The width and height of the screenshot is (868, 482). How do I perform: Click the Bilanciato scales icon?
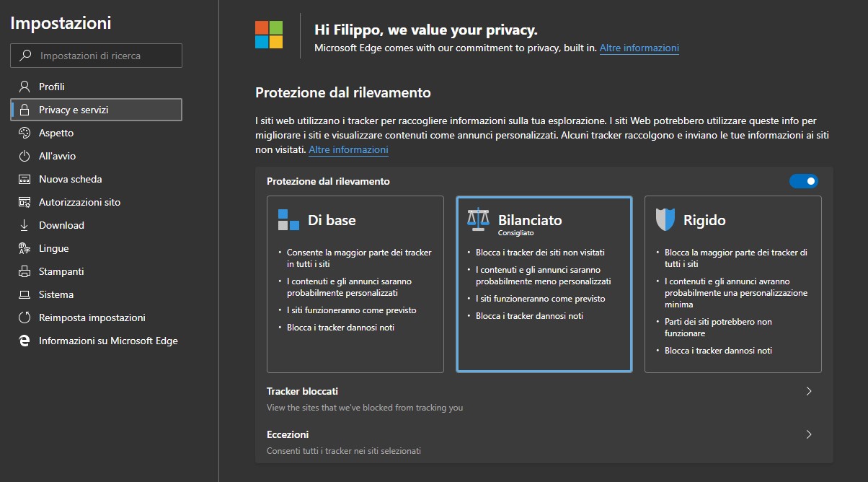477,219
